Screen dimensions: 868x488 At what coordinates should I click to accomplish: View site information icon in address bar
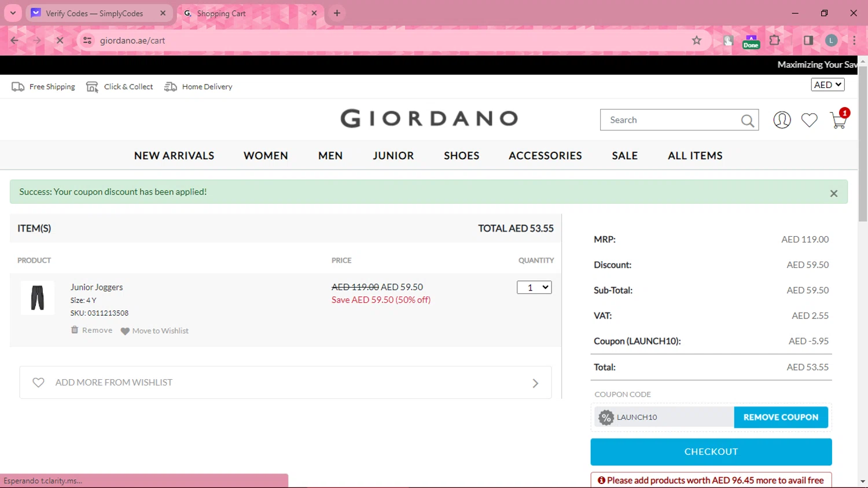click(87, 41)
